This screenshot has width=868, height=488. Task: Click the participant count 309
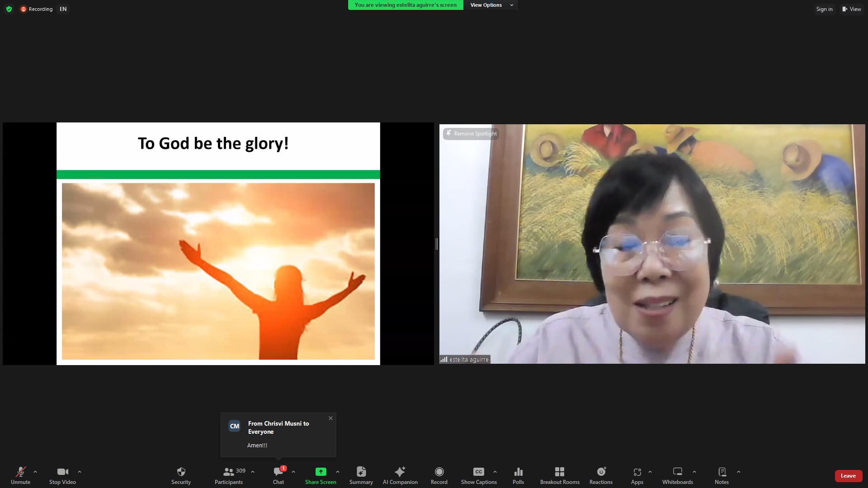241,471
